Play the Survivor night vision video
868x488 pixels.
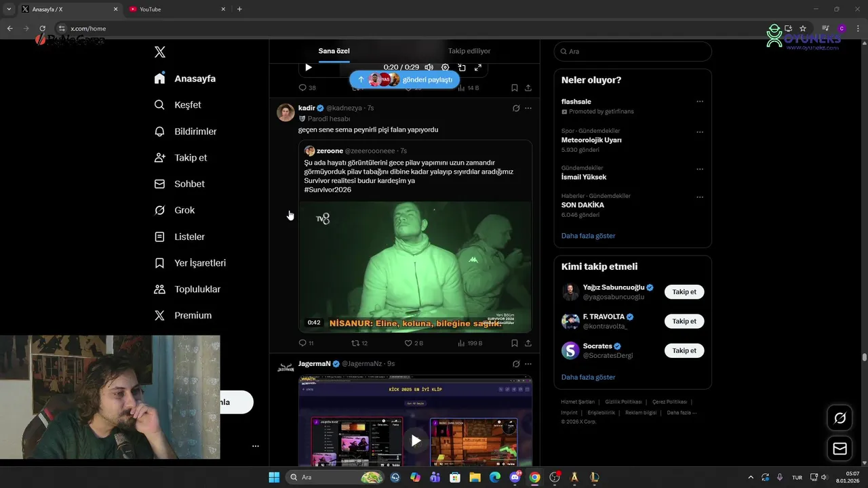(415, 266)
